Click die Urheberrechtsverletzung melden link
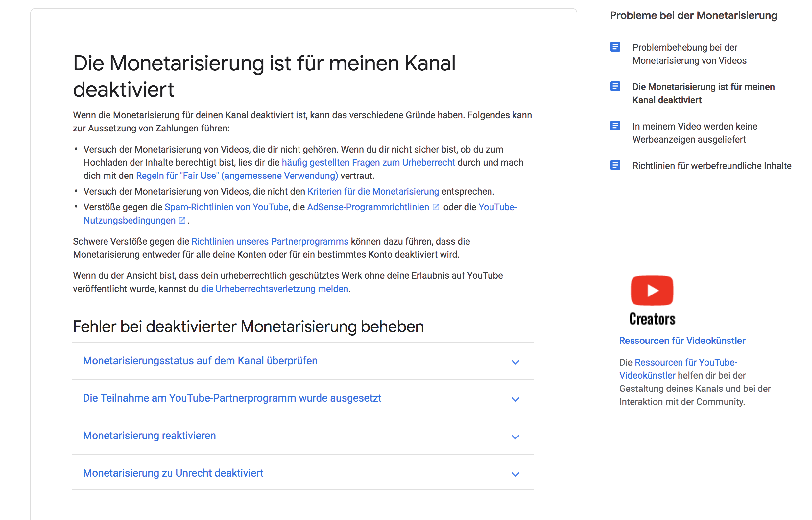This screenshot has height=520, width=812. tap(275, 289)
